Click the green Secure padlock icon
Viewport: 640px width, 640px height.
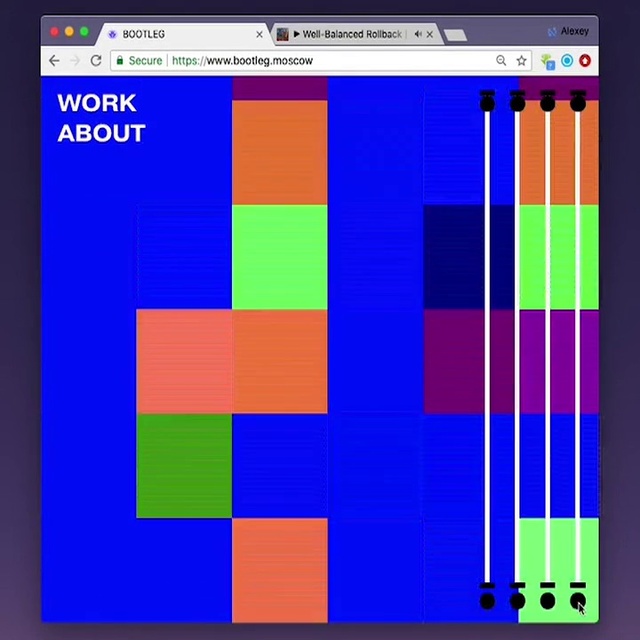[x=120, y=61]
